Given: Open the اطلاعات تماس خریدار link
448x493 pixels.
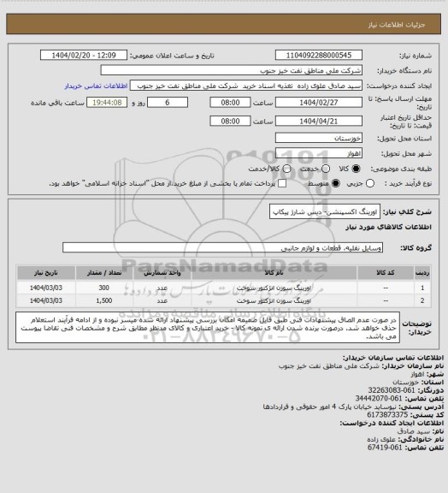Looking at the screenshot, I should 96,86.
